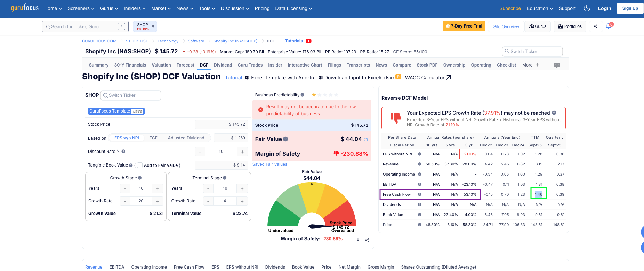Click the share icon in top toolbar
The width and height of the screenshot is (644, 271).
tap(596, 26)
